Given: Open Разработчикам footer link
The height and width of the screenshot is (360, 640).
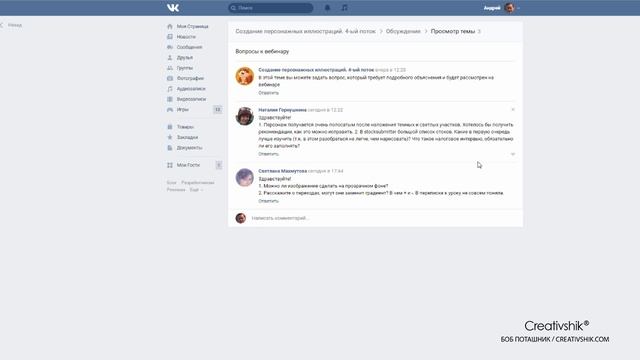Looking at the screenshot, I should click(198, 183).
